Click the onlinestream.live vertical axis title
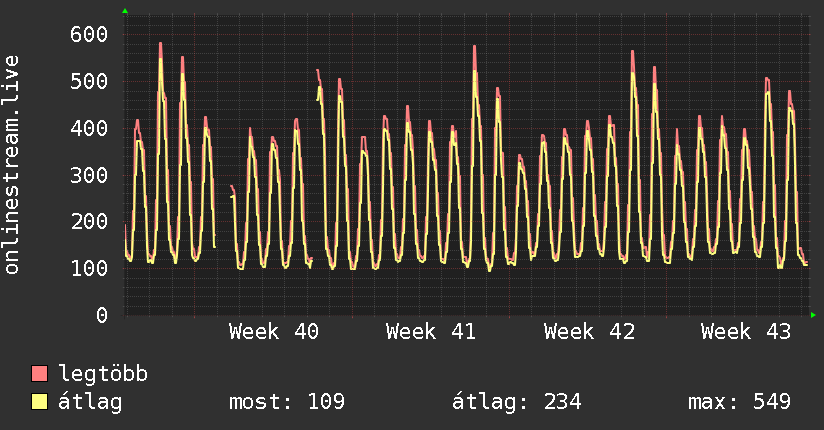 pos(12,165)
